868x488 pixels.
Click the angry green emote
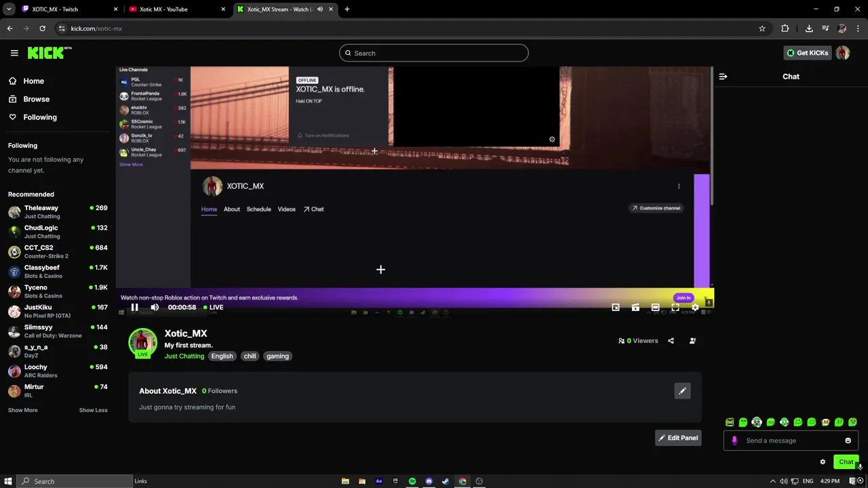click(x=730, y=422)
